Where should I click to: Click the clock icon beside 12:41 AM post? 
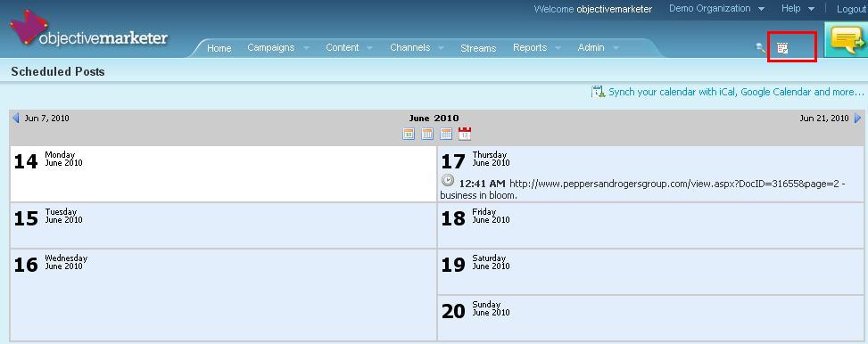tap(448, 180)
